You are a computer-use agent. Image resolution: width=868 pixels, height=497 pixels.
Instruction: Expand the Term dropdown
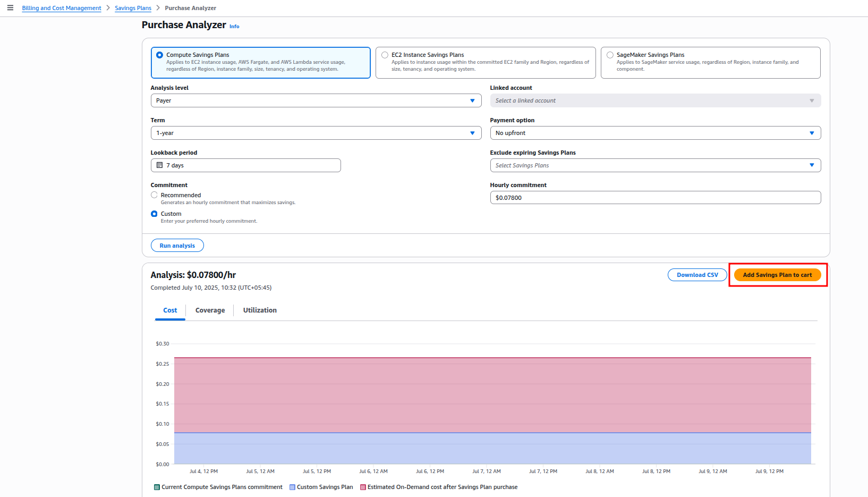pos(316,133)
